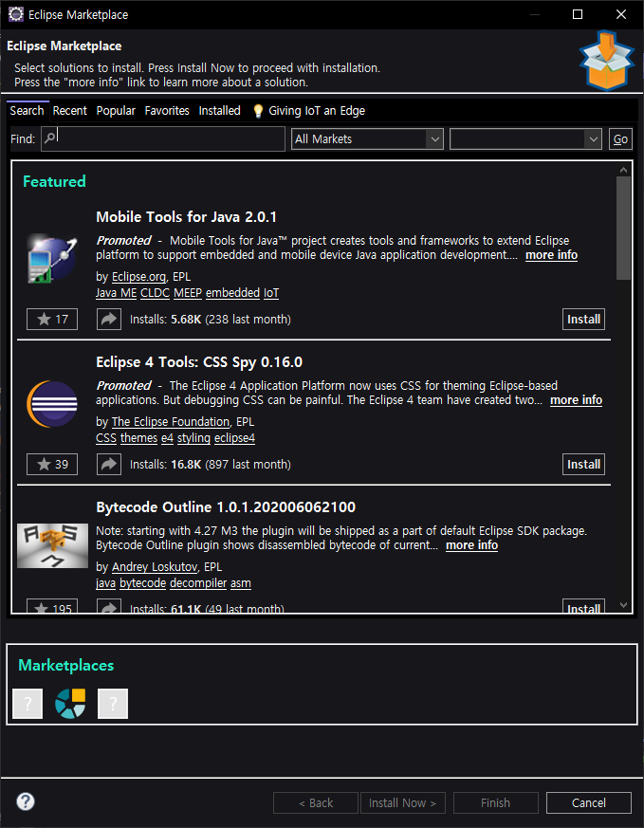Install Mobile Tools for Java
Viewport: 644px width, 828px height.
[x=583, y=319]
